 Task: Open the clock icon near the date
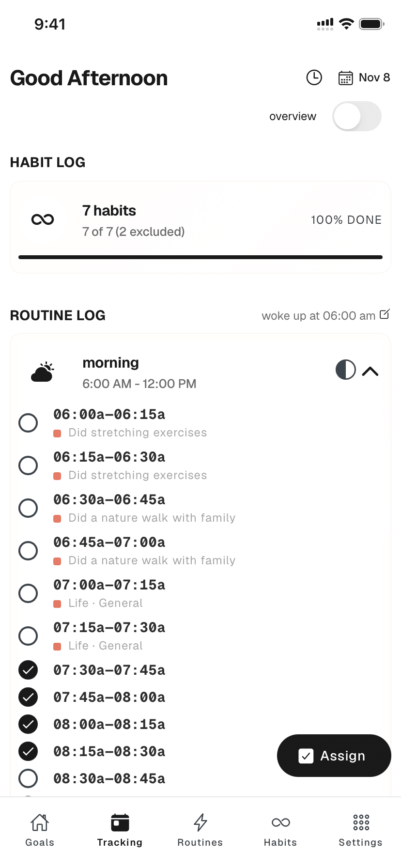pos(314,77)
